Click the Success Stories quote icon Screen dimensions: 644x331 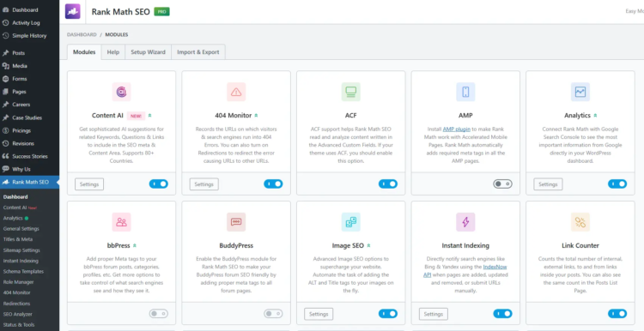click(x=5, y=156)
